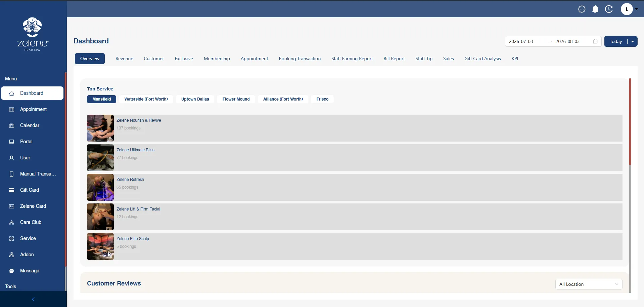Screen dimensions: 644x307
Task: Open the Zelene Lift & Firm Facial thumbnail
Action: point(100,217)
